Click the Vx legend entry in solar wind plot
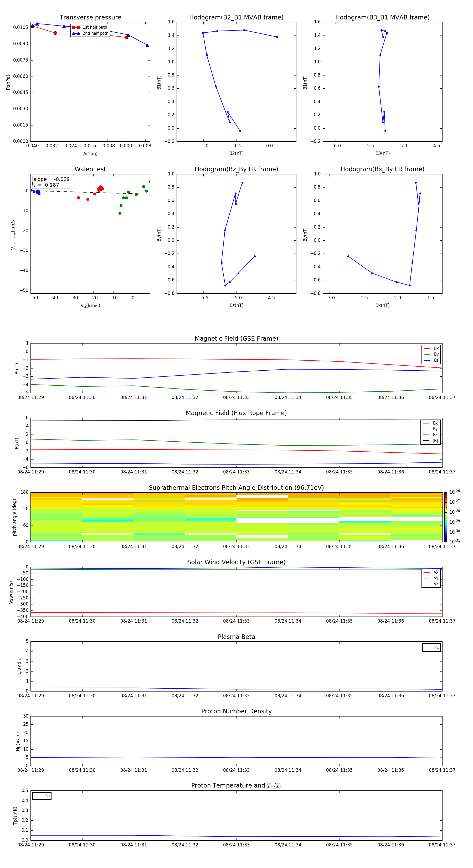This screenshot has width=473, height=868. click(x=431, y=573)
